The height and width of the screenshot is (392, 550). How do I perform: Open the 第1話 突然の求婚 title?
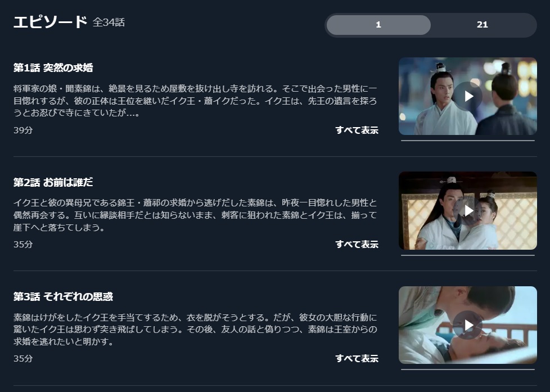[53, 67]
